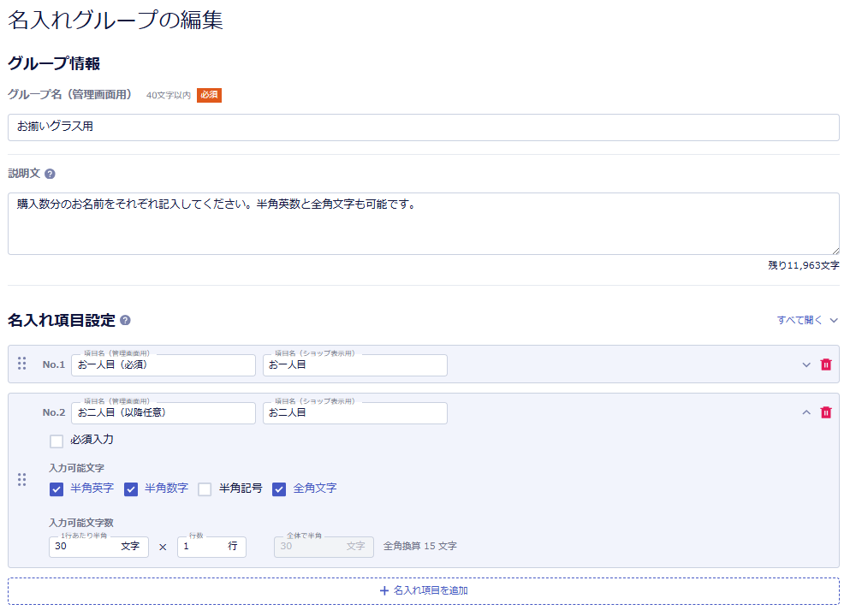This screenshot has height=616, width=856.
Task: Click the 入力可能文字数 label
Action: [x=81, y=523]
